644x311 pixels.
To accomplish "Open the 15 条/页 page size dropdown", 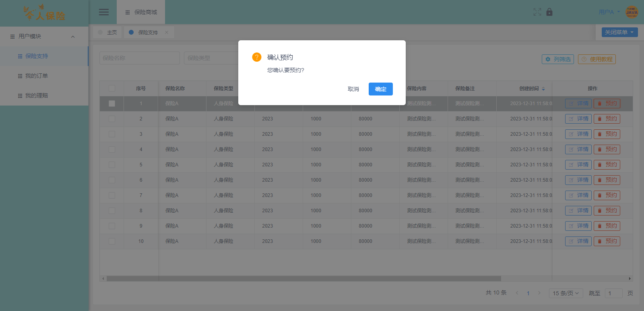I will [566, 293].
